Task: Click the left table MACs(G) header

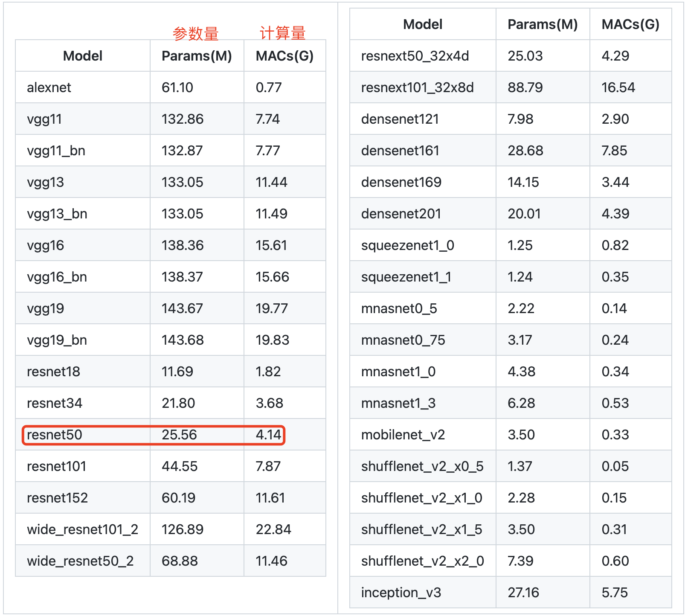Action: pyautogui.click(x=284, y=56)
